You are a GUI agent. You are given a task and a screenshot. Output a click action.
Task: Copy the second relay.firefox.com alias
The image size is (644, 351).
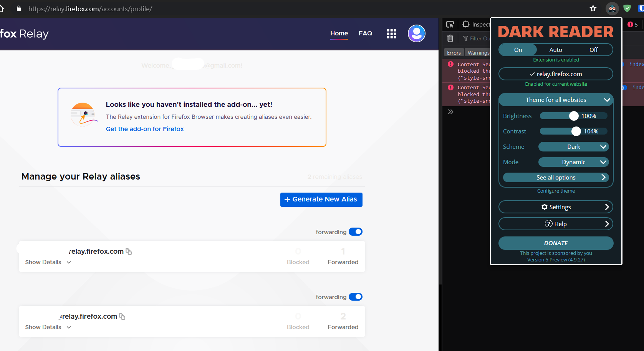coord(122,316)
